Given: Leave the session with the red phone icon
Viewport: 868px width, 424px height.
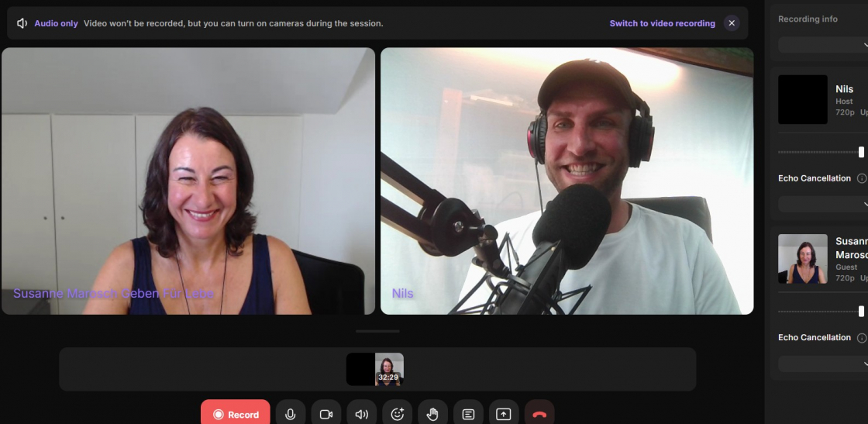Looking at the screenshot, I should pyautogui.click(x=539, y=414).
